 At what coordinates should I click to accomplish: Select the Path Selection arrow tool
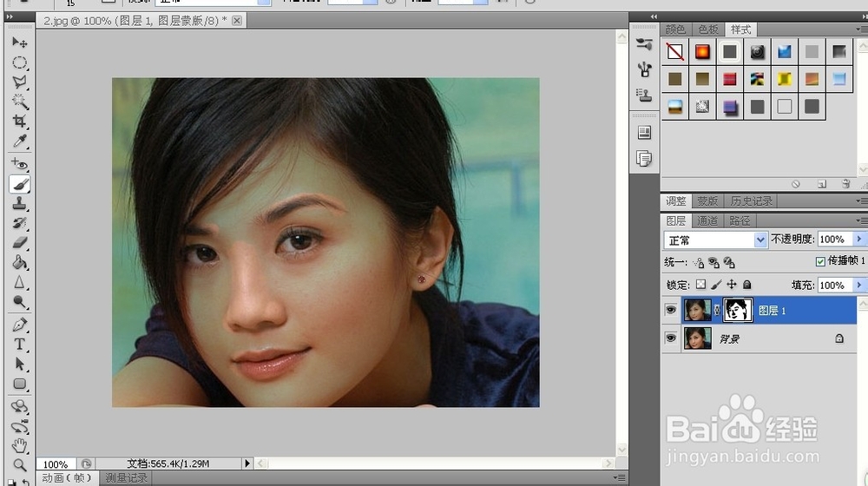click(19, 364)
